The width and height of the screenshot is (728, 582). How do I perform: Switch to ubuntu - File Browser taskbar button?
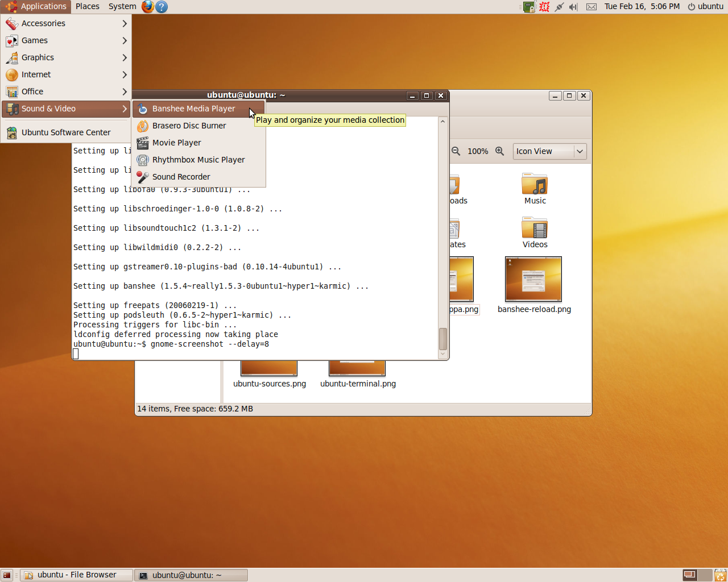(x=77, y=575)
